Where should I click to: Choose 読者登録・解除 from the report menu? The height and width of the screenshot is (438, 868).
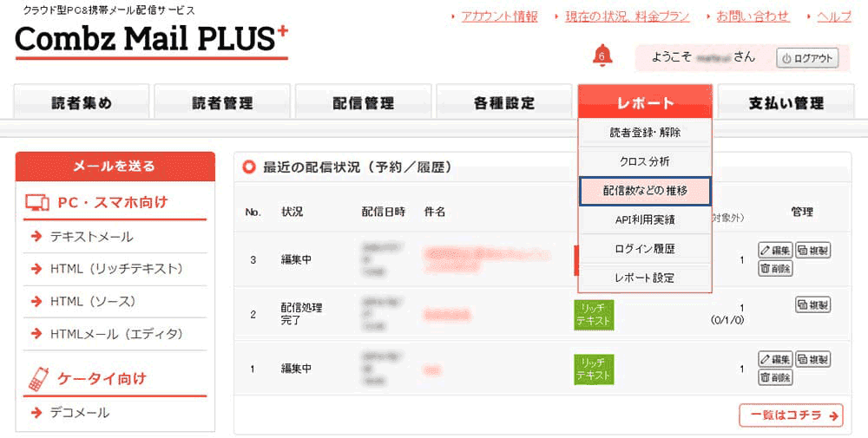tap(645, 133)
